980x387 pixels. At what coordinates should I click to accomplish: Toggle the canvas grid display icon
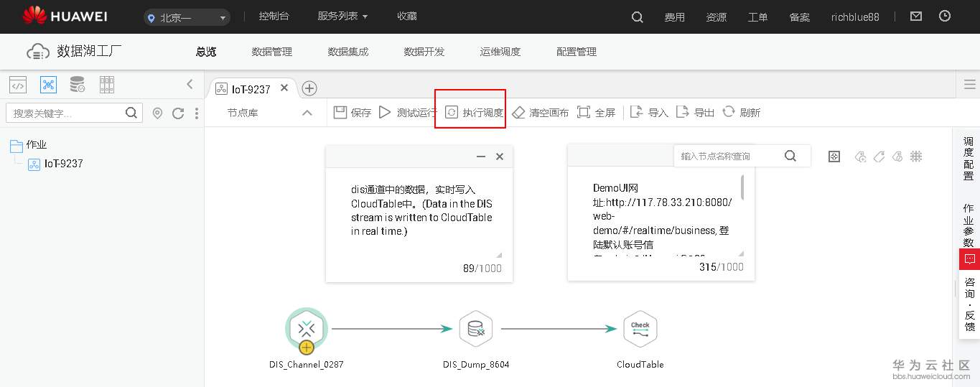tap(916, 157)
